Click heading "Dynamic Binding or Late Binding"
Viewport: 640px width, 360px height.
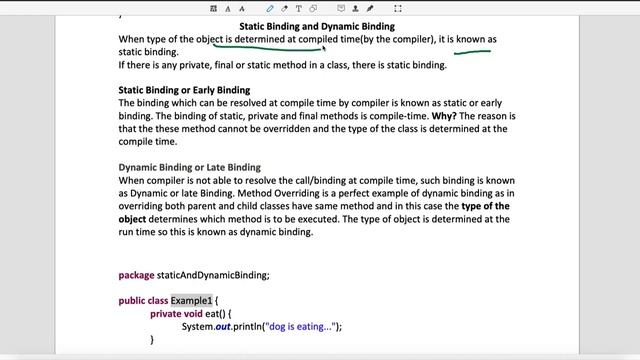190,167
